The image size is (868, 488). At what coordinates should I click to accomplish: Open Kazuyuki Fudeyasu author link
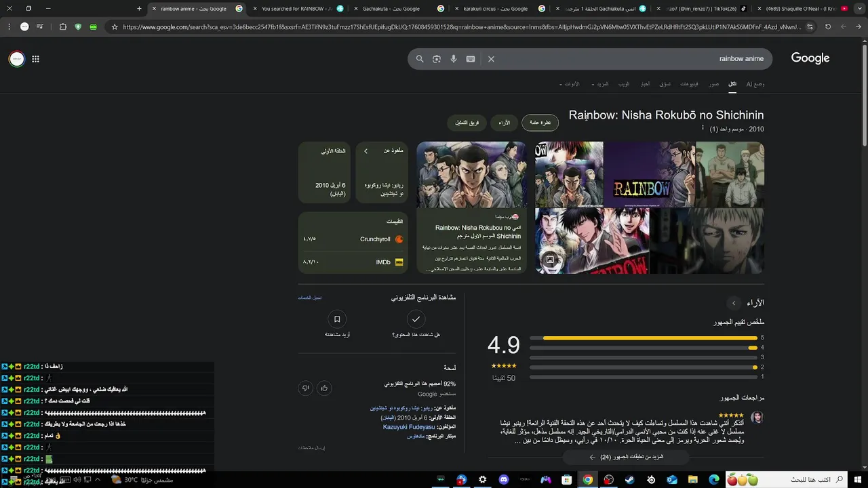(x=409, y=427)
